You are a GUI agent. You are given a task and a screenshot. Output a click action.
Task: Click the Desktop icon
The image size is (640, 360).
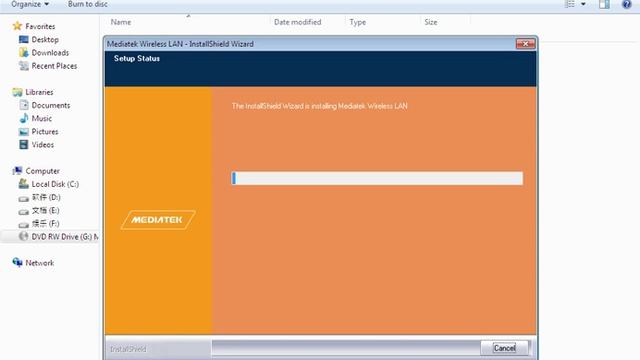(24, 40)
